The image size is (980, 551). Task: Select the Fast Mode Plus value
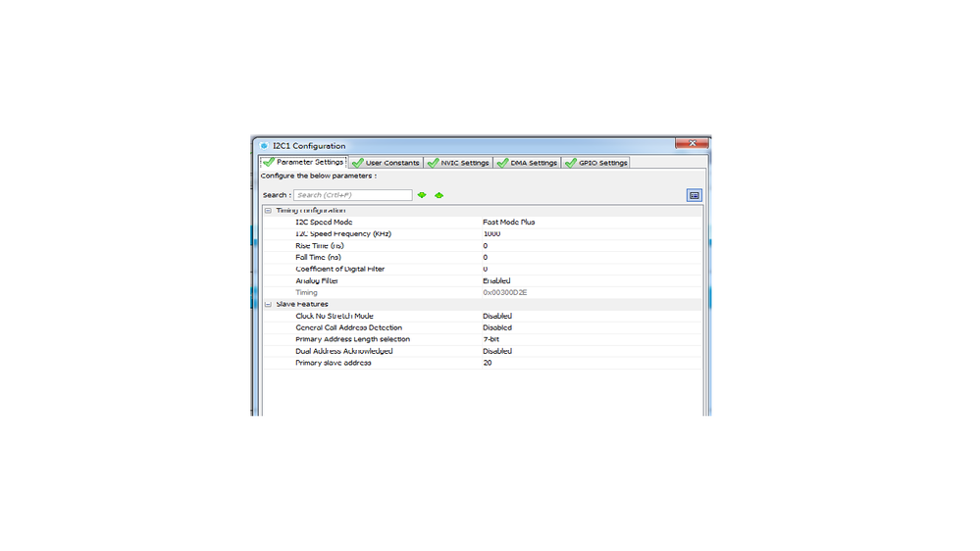point(509,222)
